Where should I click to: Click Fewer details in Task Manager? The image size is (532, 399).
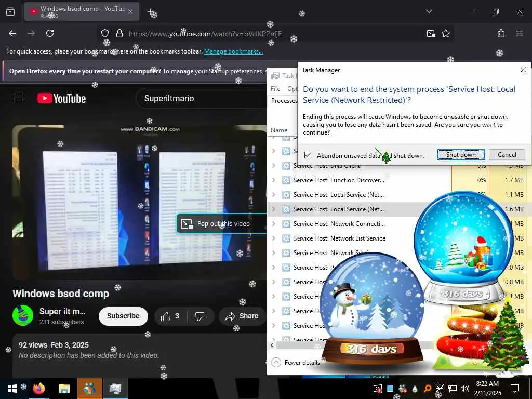coord(296,363)
